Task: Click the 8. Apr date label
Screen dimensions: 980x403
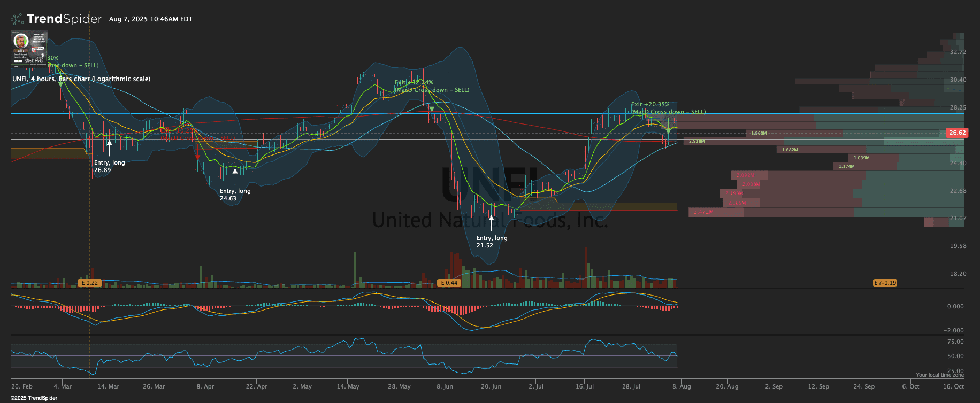Action: tap(205, 386)
